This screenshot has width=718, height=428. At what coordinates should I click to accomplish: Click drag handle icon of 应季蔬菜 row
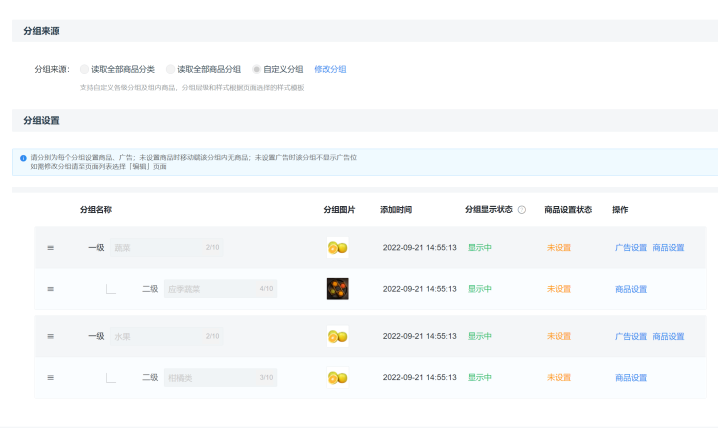51,289
